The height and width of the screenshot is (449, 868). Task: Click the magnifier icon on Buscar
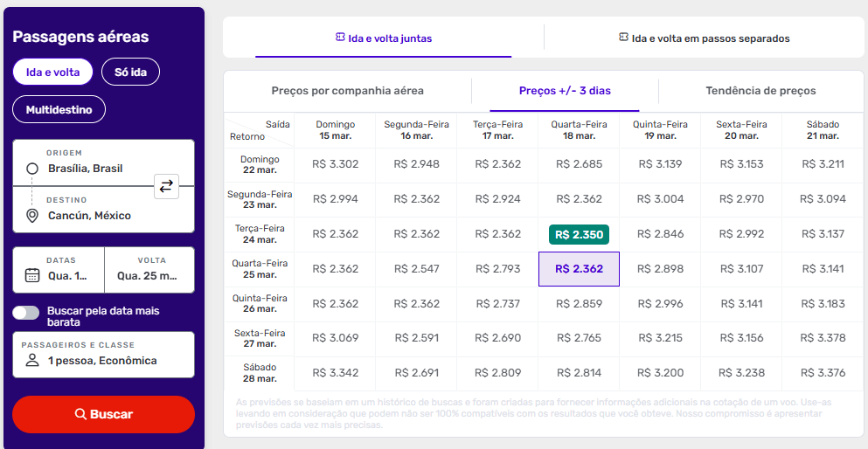pyautogui.click(x=80, y=414)
